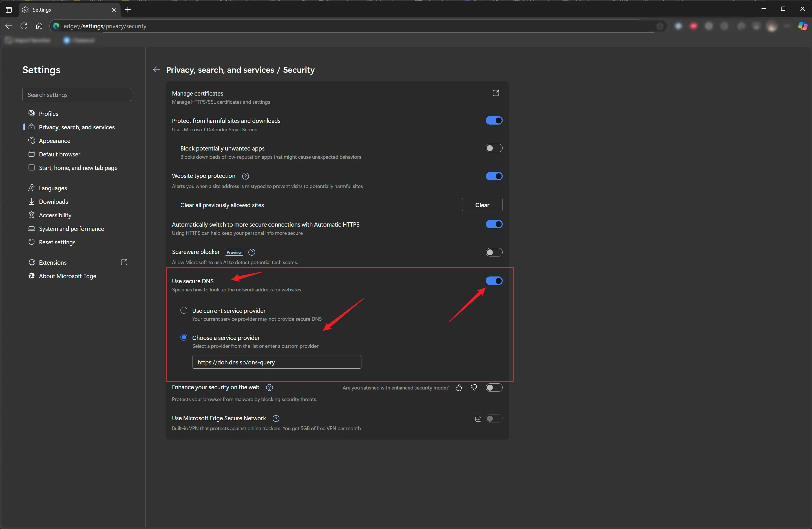This screenshot has width=812, height=529.
Task: Click the home page icon
Action: [x=39, y=26]
